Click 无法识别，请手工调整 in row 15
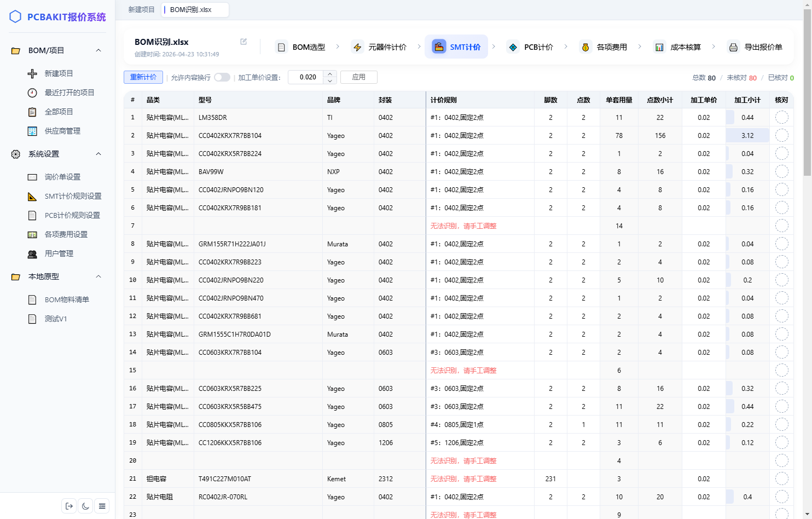The image size is (812, 519). click(x=463, y=370)
